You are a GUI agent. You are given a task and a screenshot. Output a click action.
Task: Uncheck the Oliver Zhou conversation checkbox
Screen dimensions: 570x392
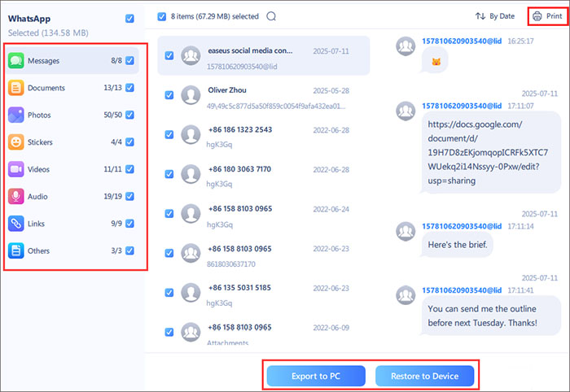(169, 95)
